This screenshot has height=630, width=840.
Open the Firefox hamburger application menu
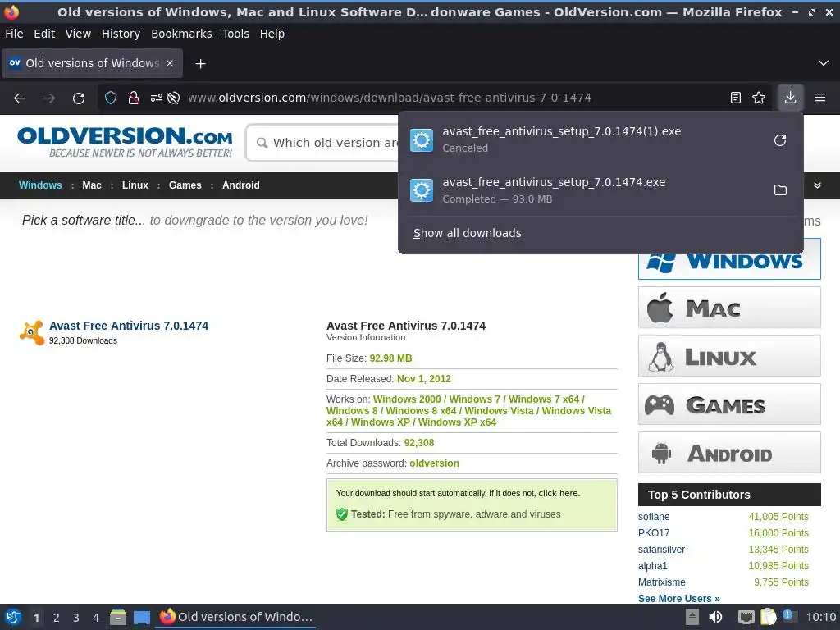tap(820, 98)
